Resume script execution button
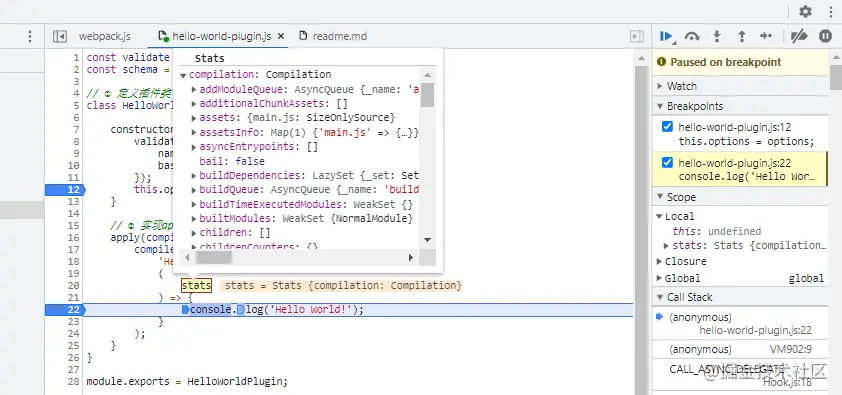 pyautogui.click(x=666, y=36)
